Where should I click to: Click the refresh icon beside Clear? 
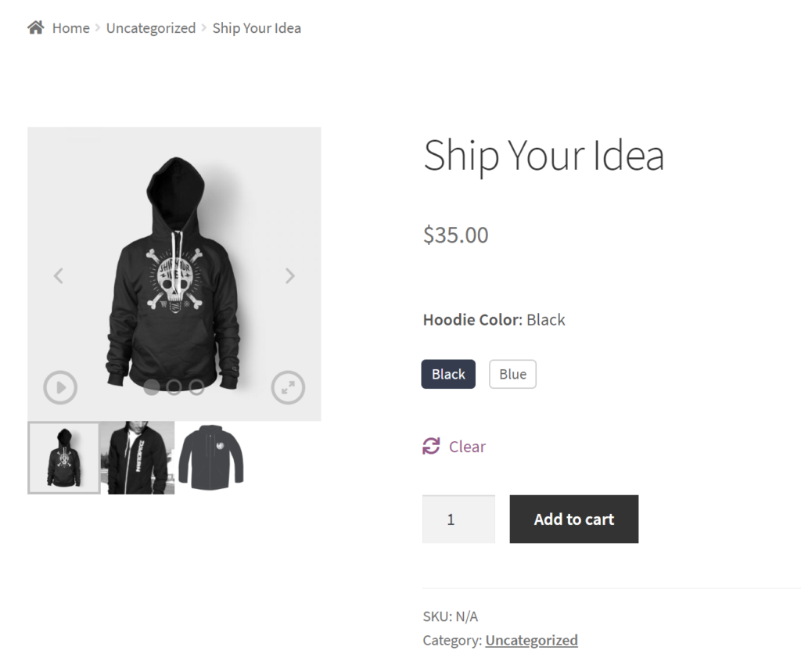(431, 446)
